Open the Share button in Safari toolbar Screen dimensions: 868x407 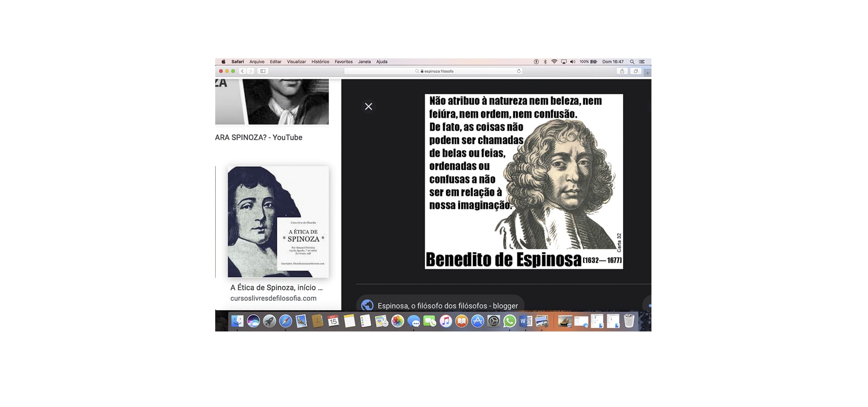(622, 71)
